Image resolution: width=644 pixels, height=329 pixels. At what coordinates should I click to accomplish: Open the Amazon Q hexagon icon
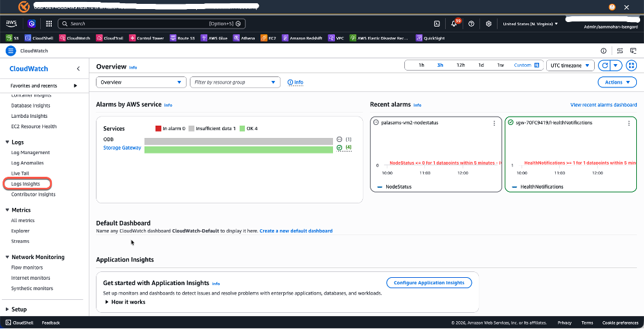[32, 24]
